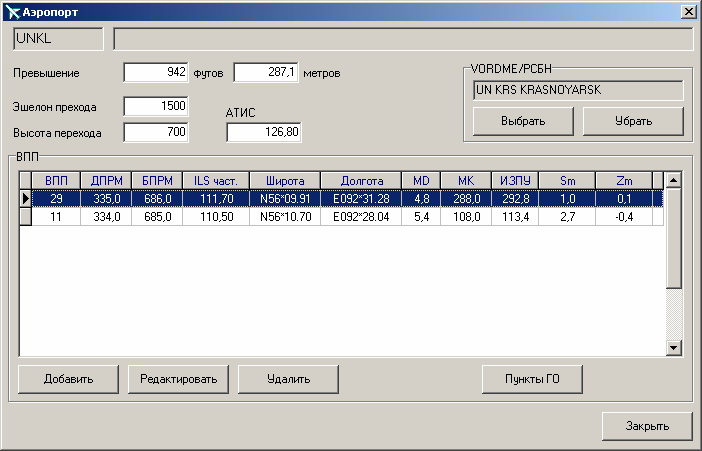Click the ВПП column header
702x451 pixels.
pos(56,181)
